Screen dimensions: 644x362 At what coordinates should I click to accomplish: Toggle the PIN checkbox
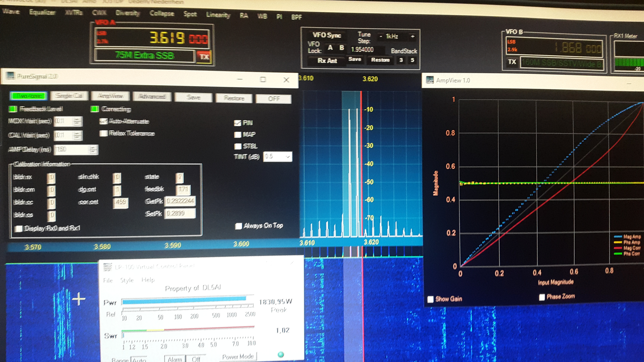(237, 123)
